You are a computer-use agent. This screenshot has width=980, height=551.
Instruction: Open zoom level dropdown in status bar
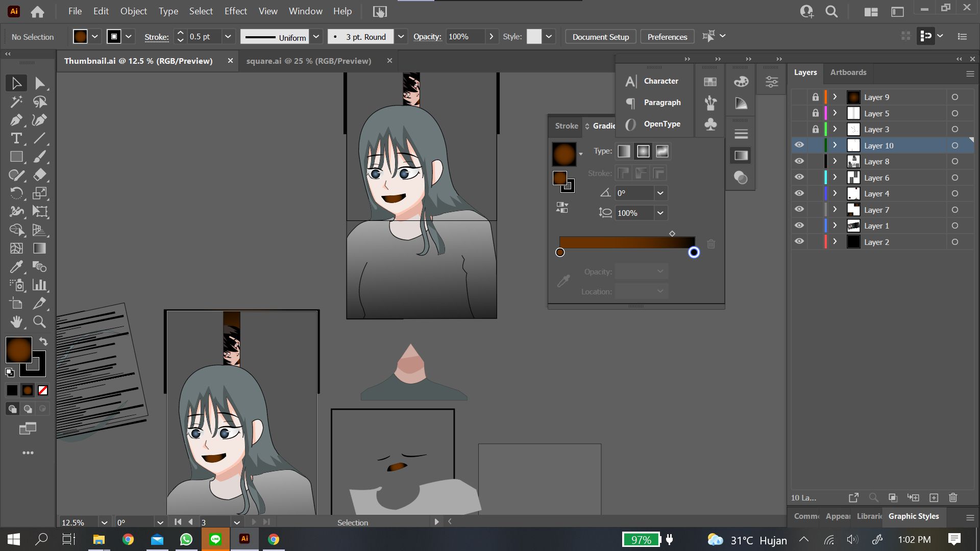coord(104,522)
